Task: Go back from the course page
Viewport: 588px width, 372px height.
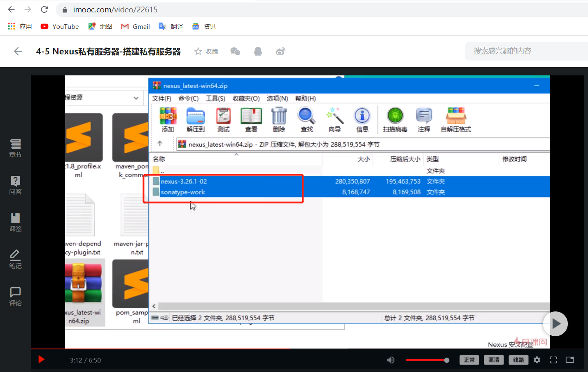Action: (x=18, y=51)
